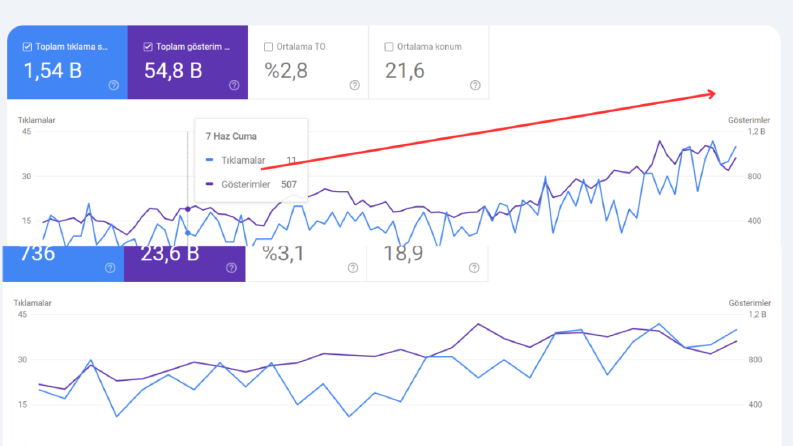Click the blue data point on upper chart
Screen dimensions: 793x446
tap(188, 233)
